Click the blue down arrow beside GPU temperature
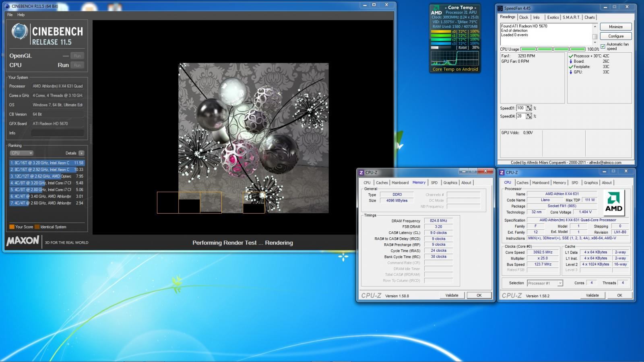644x362 pixels. click(571, 72)
